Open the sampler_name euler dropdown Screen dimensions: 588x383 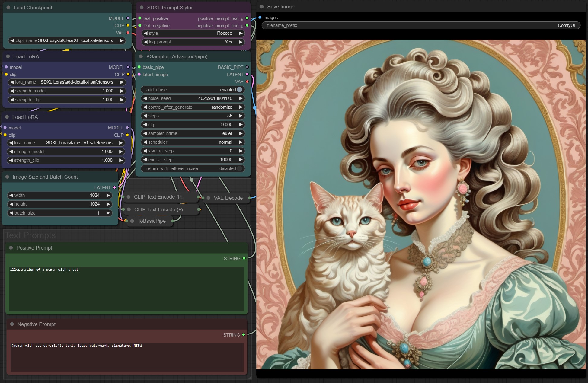[193, 133]
